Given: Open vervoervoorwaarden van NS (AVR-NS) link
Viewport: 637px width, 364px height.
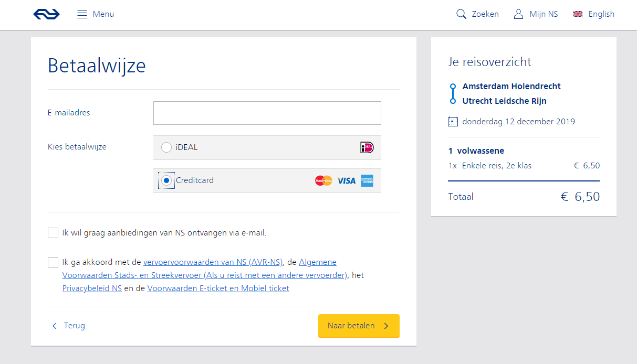Looking at the screenshot, I should pyautogui.click(x=213, y=262).
